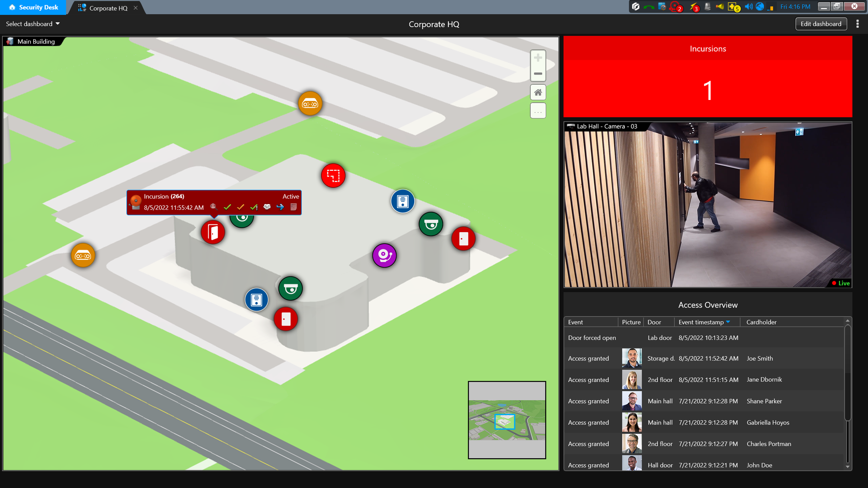Select the red intrusion zone icon on map
The height and width of the screenshot is (488, 868).
click(333, 176)
